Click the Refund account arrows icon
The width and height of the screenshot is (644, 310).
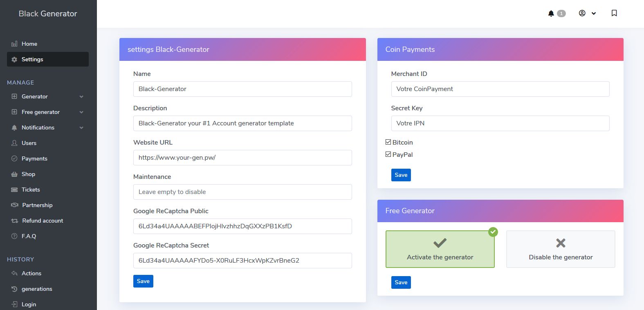tap(15, 221)
